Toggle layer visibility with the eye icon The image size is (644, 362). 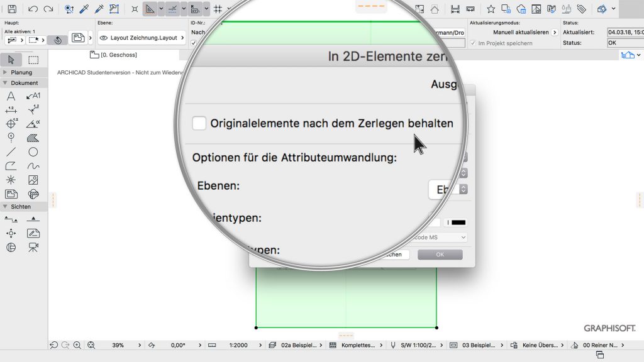(104, 37)
